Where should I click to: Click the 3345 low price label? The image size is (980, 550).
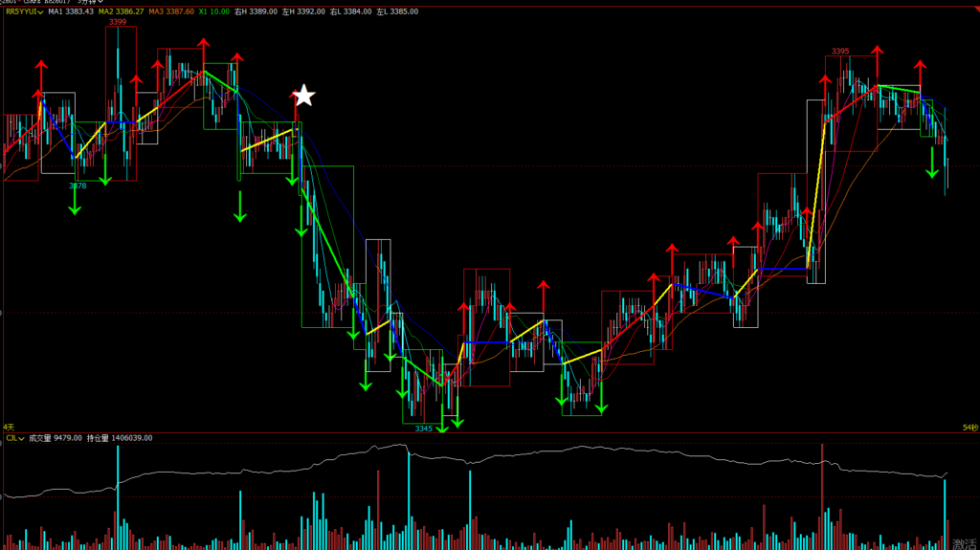pos(423,429)
